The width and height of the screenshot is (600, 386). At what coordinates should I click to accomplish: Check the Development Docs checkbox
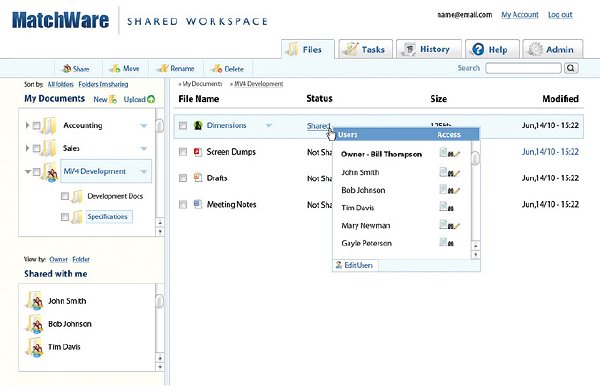(x=65, y=196)
